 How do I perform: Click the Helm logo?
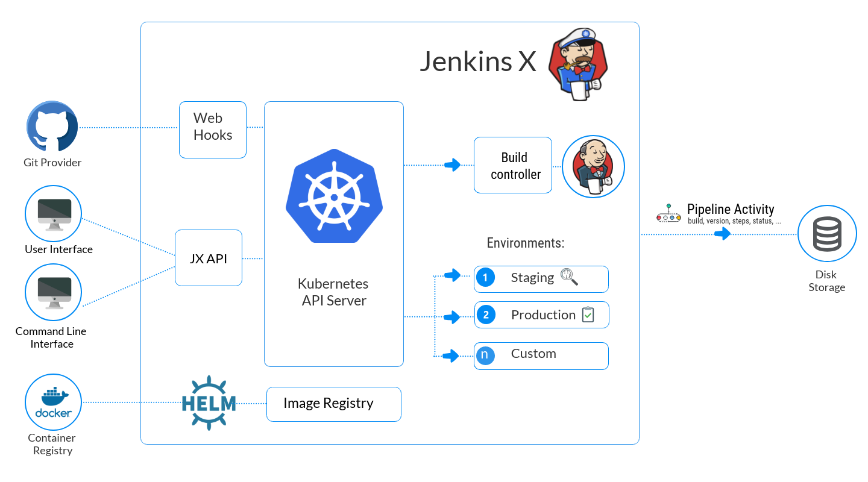tap(208, 402)
